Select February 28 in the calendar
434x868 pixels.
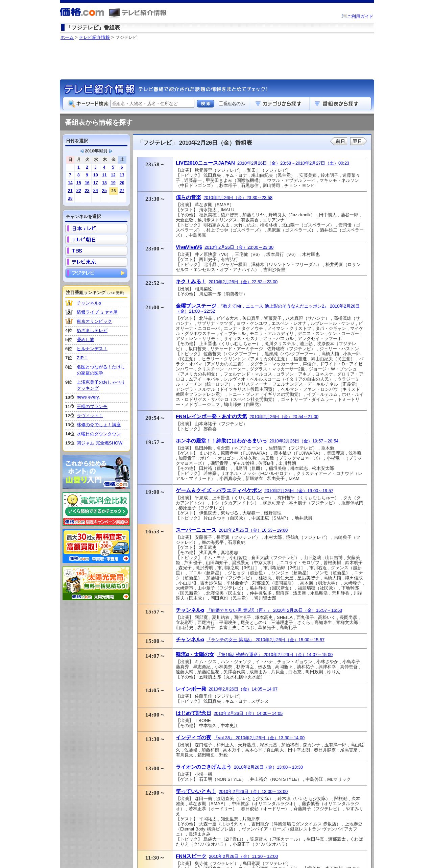point(70,198)
